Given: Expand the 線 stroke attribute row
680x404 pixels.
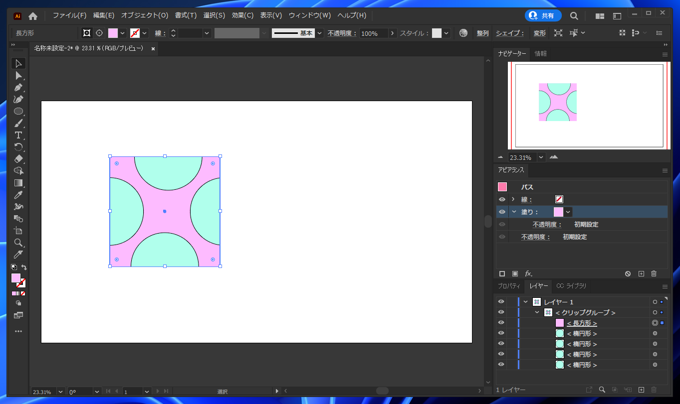Looking at the screenshot, I should pos(513,199).
